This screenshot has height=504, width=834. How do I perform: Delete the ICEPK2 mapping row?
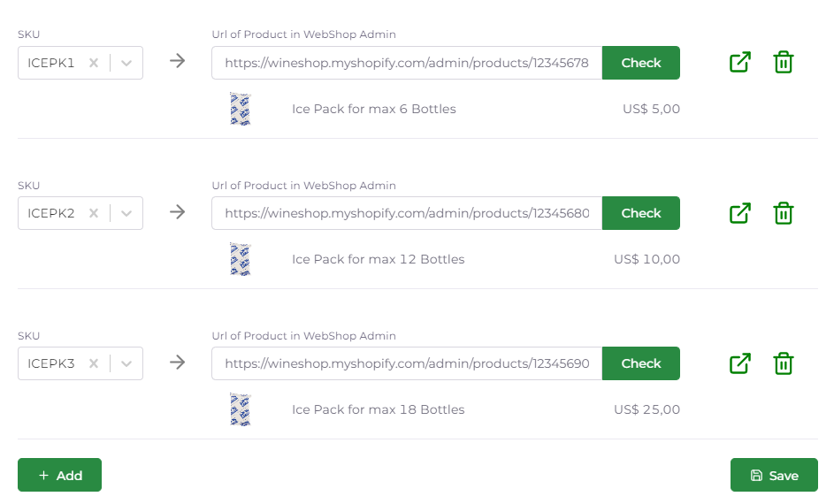(783, 213)
